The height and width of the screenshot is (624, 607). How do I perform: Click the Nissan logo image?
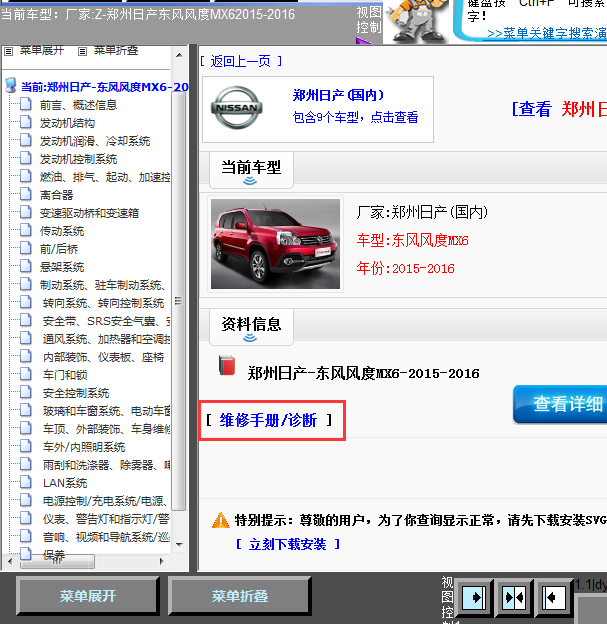[x=237, y=107]
